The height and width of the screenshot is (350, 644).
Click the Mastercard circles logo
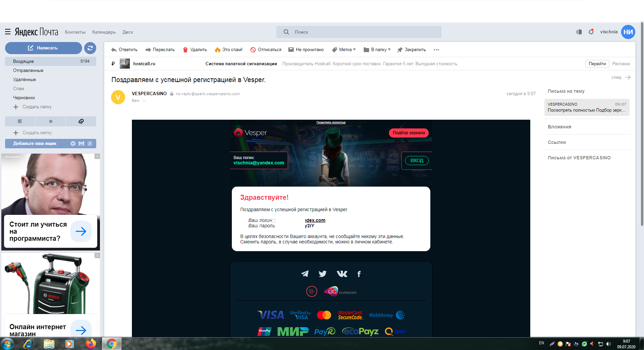point(324,315)
